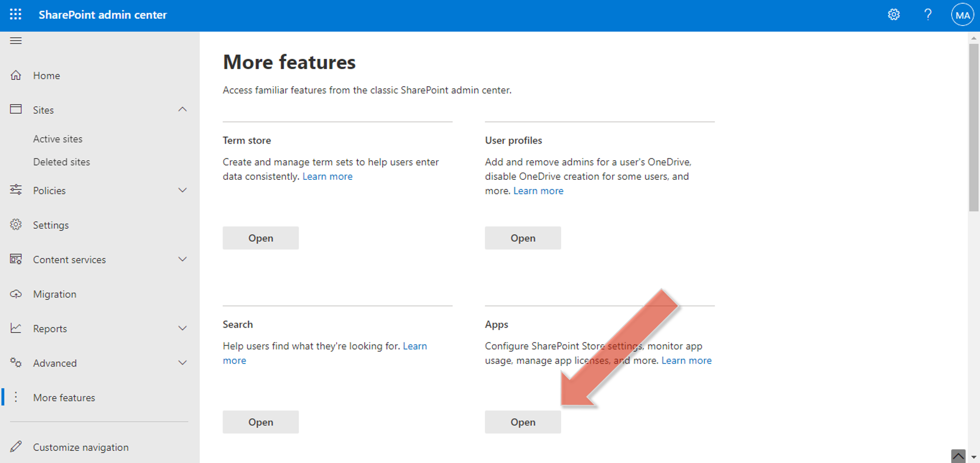Open the help panel

(x=928, y=15)
